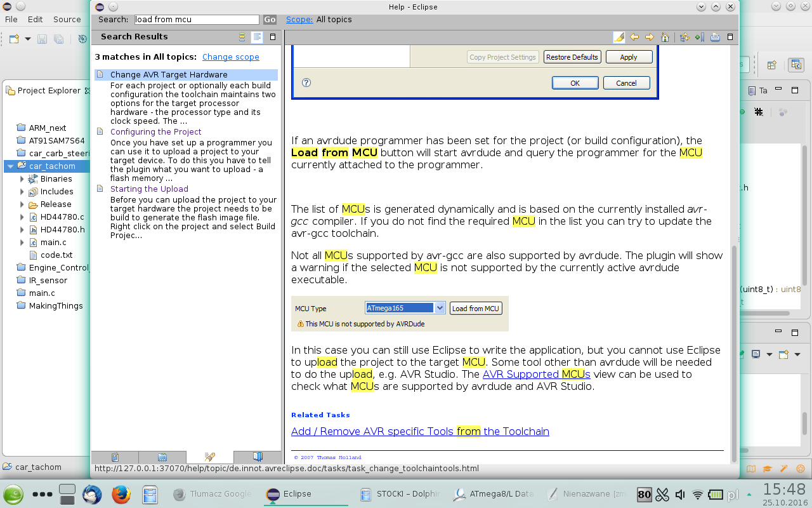The width and height of the screenshot is (812, 508).
Task: Select the MakingThings project
Action: [56, 306]
